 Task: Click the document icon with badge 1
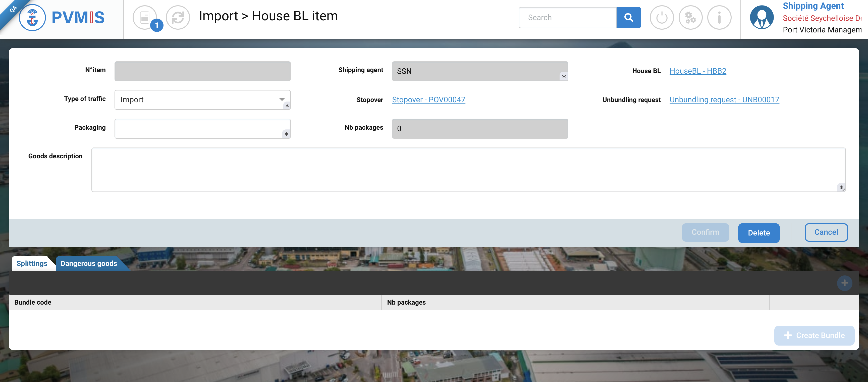[145, 18]
